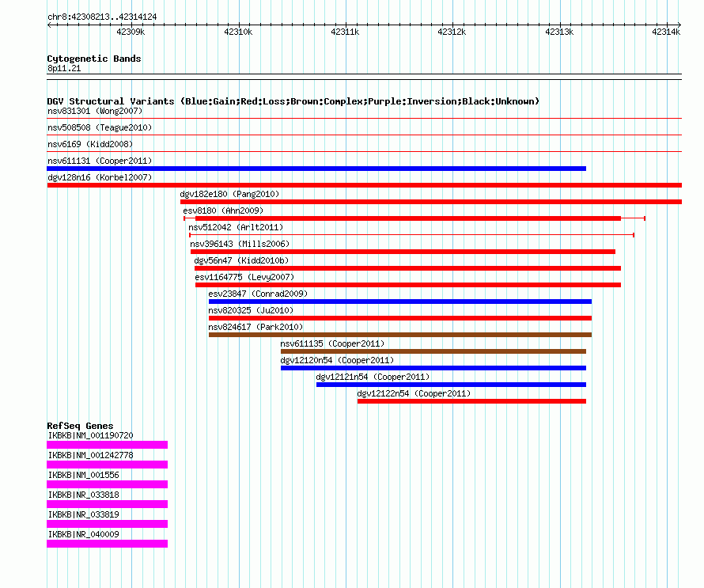The height and width of the screenshot is (588, 704).
Task: Open the IKBKB|NR_033819 gene bar
Action: point(108,524)
